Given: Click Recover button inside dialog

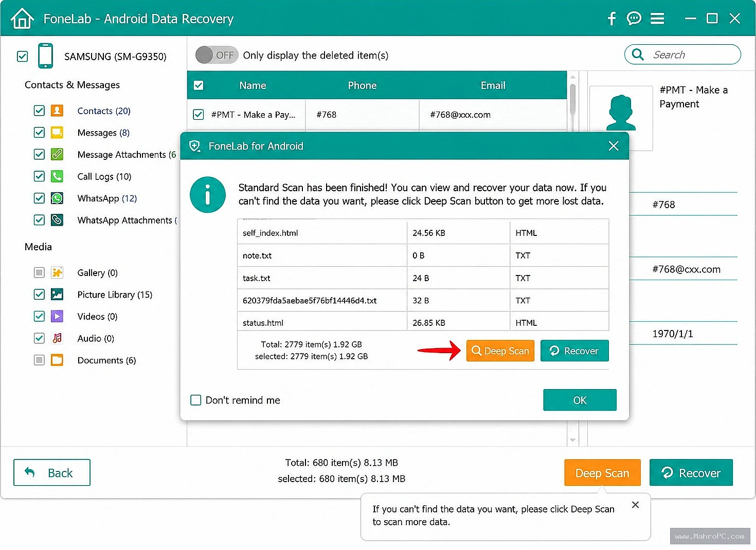Looking at the screenshot, I should [574, 351].
